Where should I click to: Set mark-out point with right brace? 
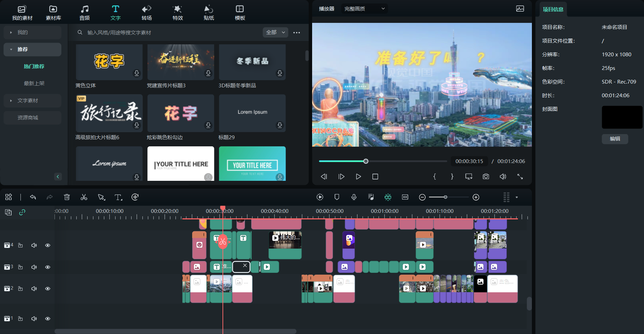[452, 176]
